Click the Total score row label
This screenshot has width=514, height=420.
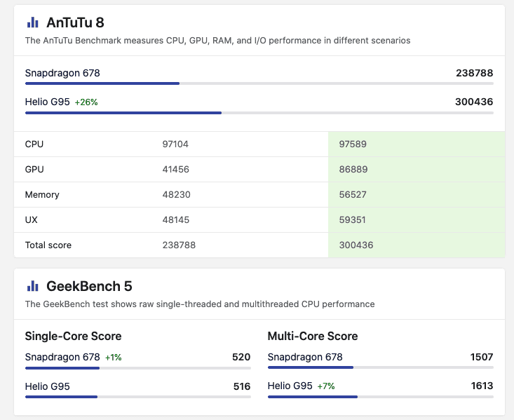point(48,245)
